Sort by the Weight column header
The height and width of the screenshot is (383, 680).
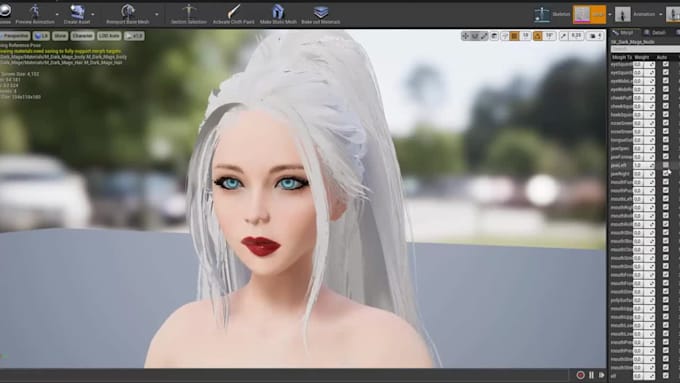(x=642, y=57)
